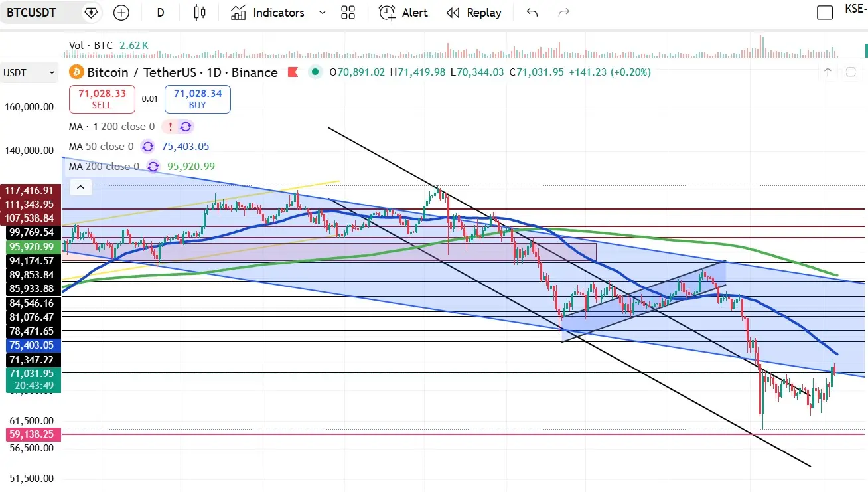Click the 117,416.91 price label

click(x=29, y=191)
